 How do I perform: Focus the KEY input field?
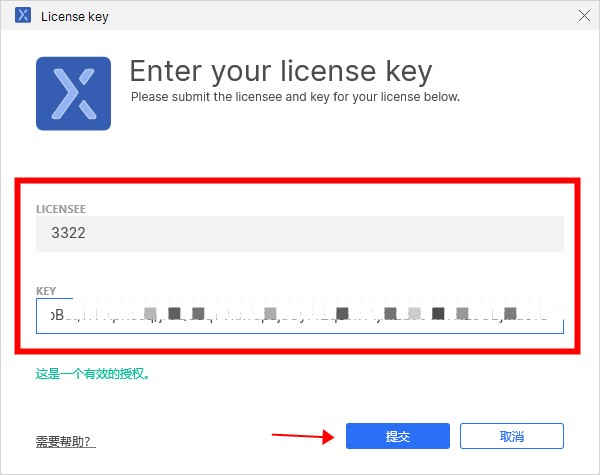click(300, 316)
